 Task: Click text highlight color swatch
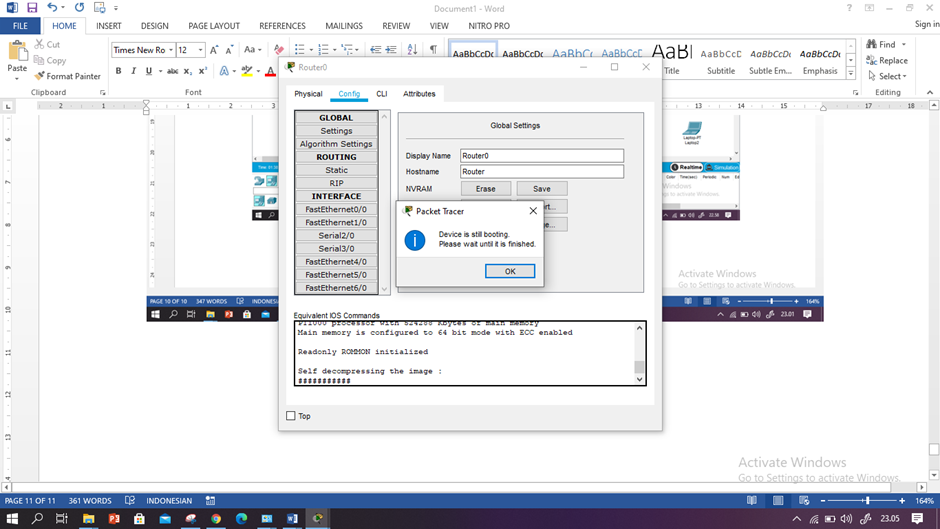click(246, 71)
